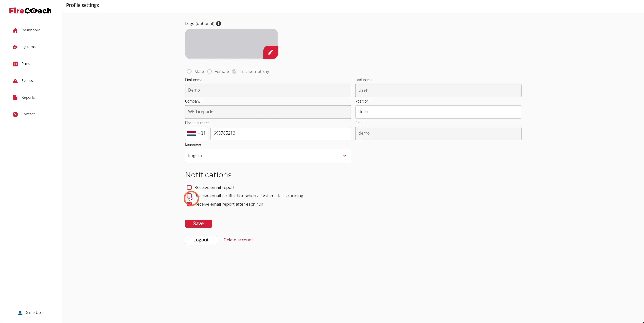Click the First name field

pos(268,91)
